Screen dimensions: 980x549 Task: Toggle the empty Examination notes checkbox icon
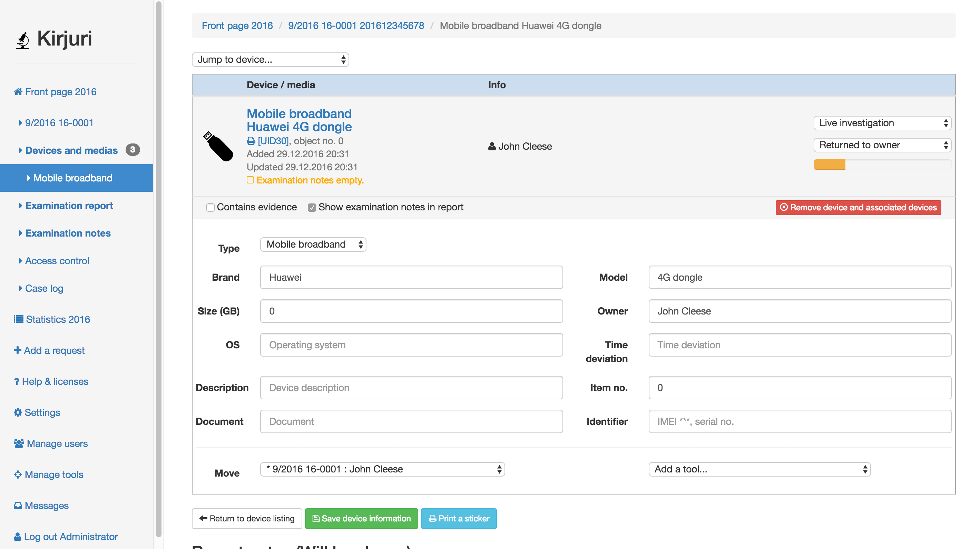tap(250, 180)
